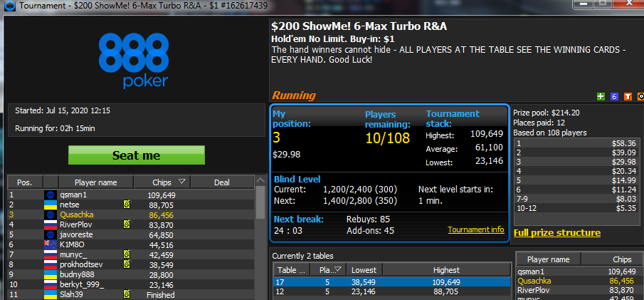
Task: Click the Players remaining 10/108 value
Action: click(388, 138)
